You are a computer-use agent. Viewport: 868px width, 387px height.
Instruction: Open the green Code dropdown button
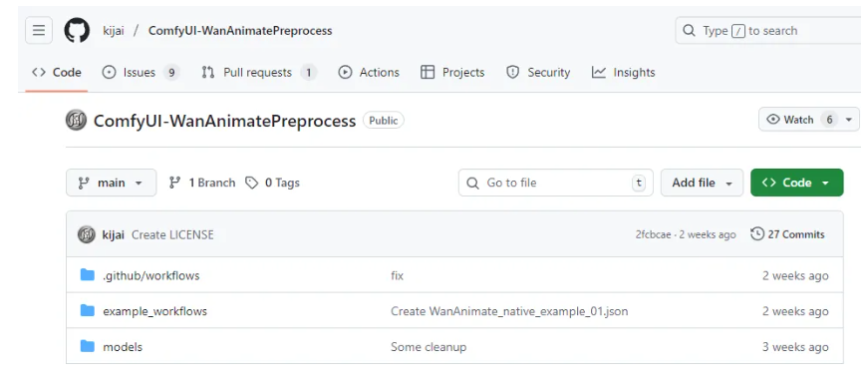[x=796, y=183]
